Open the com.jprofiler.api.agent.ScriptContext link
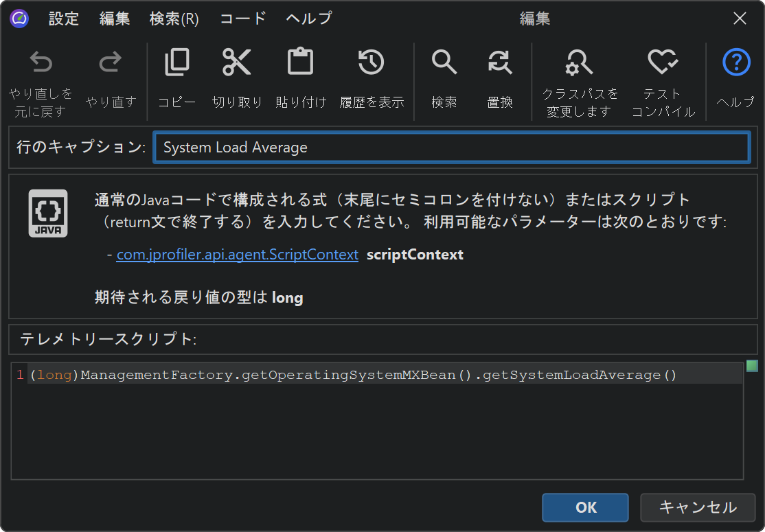 point(237,255)
